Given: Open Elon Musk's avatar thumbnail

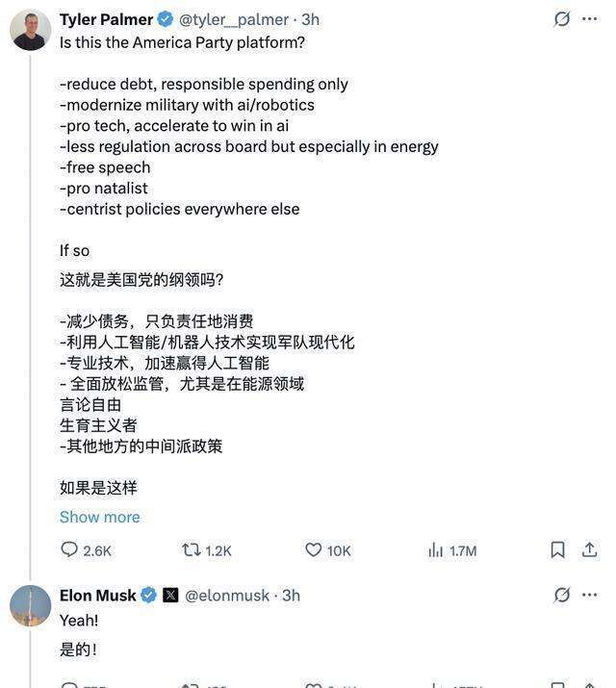Looking at the screenshot, I should (30, 605).
